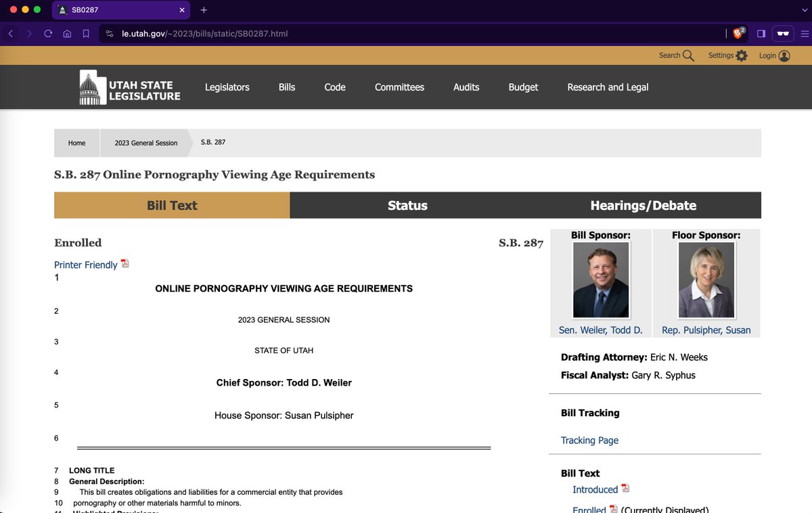Viewport: 812px width, 513px height.
Task: Click the Utah State Legislature logo
Action: [x=130, y=87]
